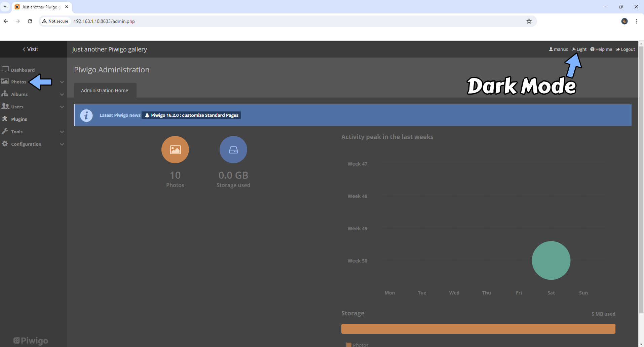Click the Logout link

click(625, 49)
